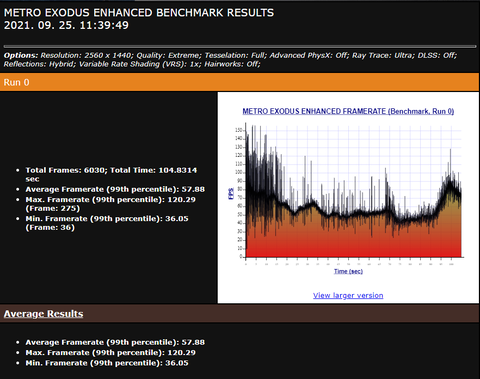The height and width of the screenshot is (379, 480).
Task: Click the (Frame: 275) text
Action: pos(53,209)
